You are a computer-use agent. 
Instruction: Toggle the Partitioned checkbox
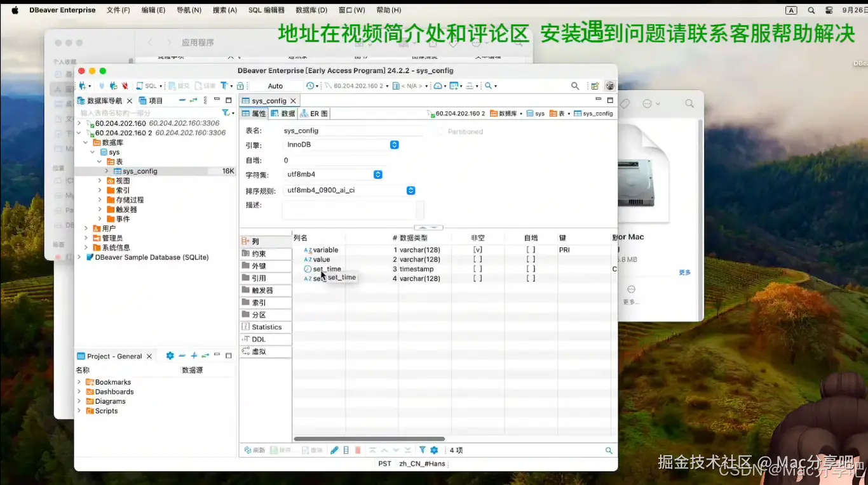441,131
